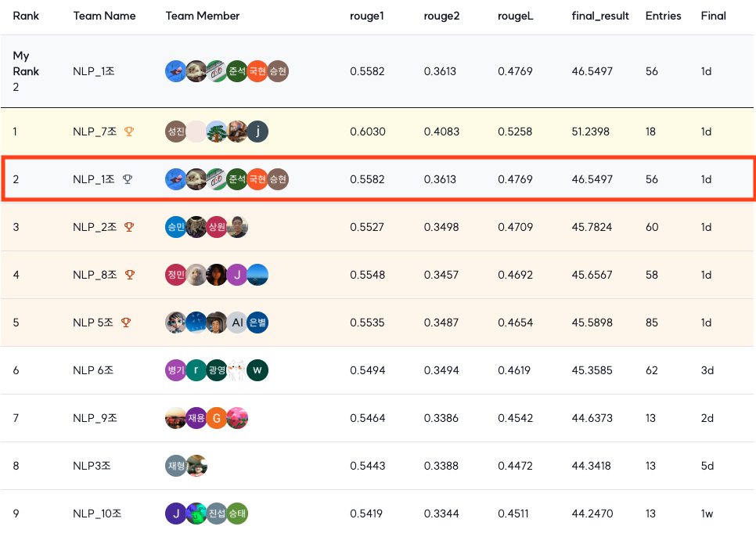Select the Final value 1w
This screenshot has height=537, width=756.
click(707, 513)
